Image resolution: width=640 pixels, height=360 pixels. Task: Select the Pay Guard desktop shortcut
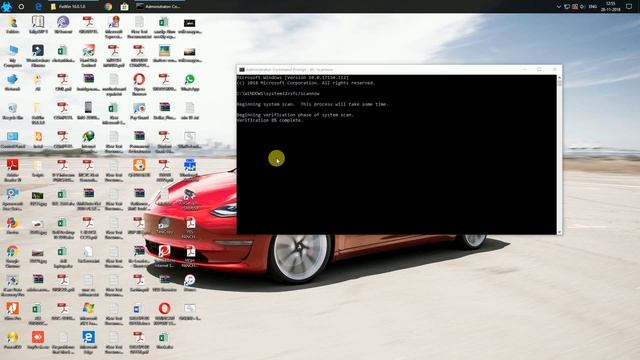pyautogui.click(x=139, y=111)
